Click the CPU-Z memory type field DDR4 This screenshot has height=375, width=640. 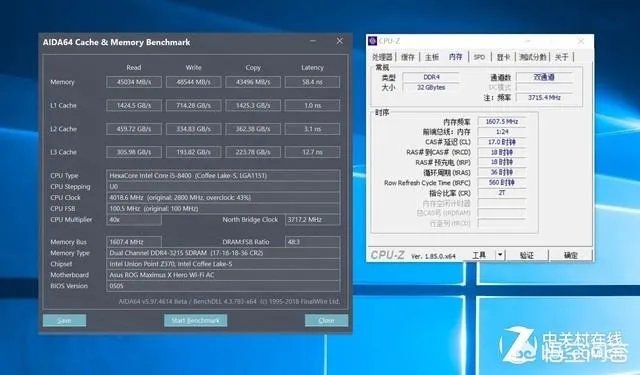pos(431,77)
